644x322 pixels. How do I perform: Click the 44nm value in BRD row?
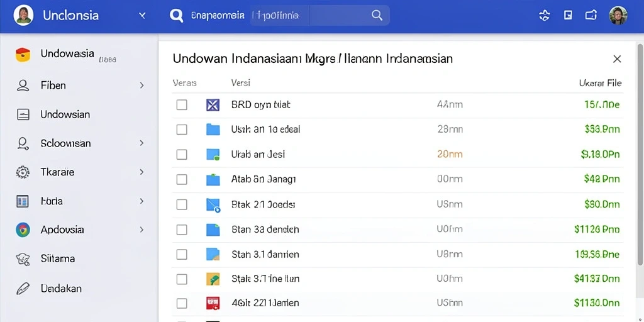tap(450, 105)
